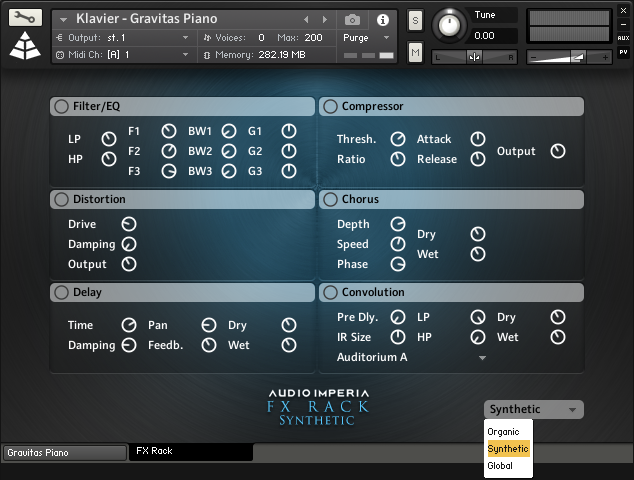Click the Convolution LP knob
This screenshot has height=480, width=634.
478,317
